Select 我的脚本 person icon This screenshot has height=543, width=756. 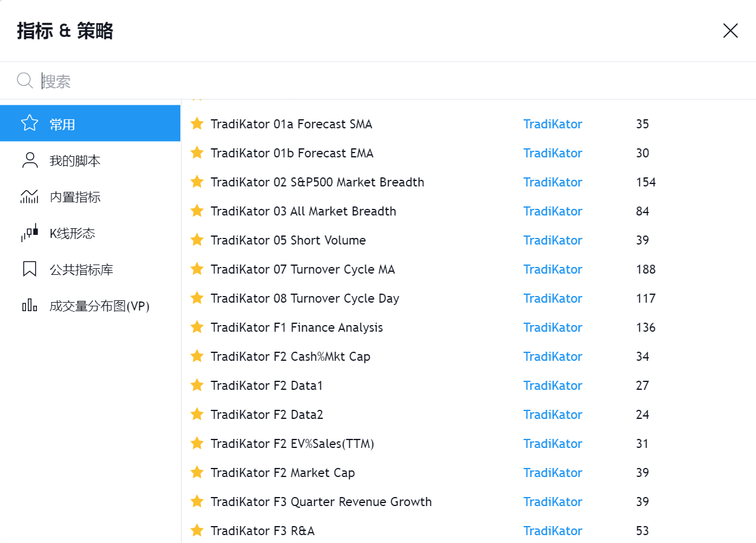click(29, 160)
